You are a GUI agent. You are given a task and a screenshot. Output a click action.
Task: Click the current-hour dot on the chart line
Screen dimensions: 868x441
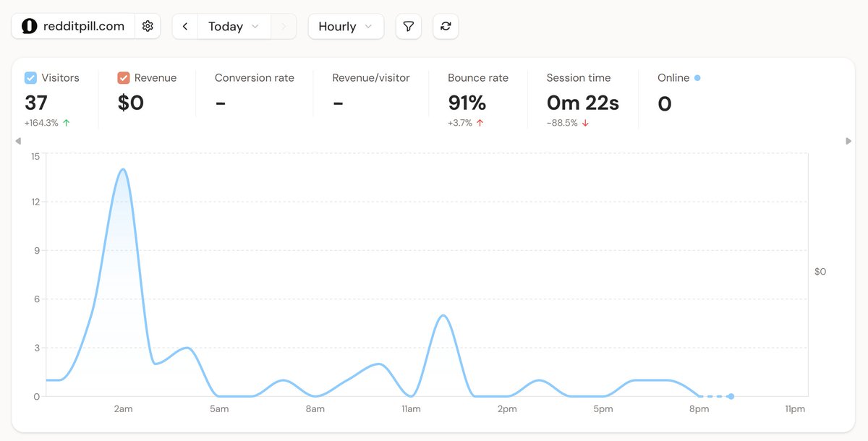click(x=731, y=396)
